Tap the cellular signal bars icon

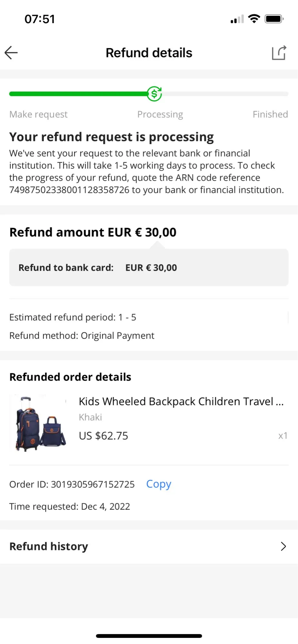237,19
